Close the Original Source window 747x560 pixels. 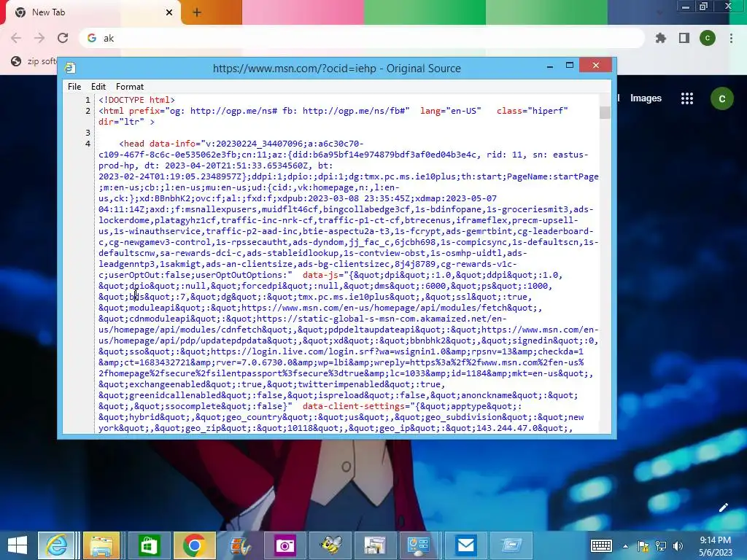coord(595,65)
